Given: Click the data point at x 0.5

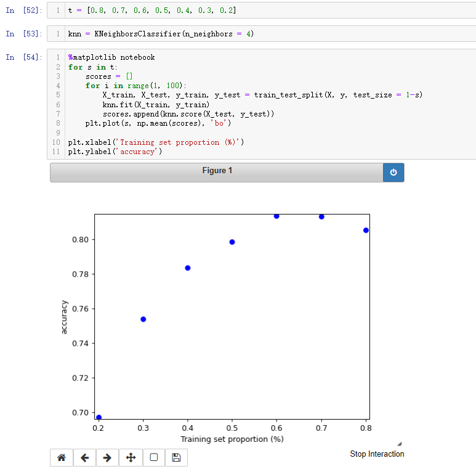Looking at the screenshot, I should (x=232, y=242).
